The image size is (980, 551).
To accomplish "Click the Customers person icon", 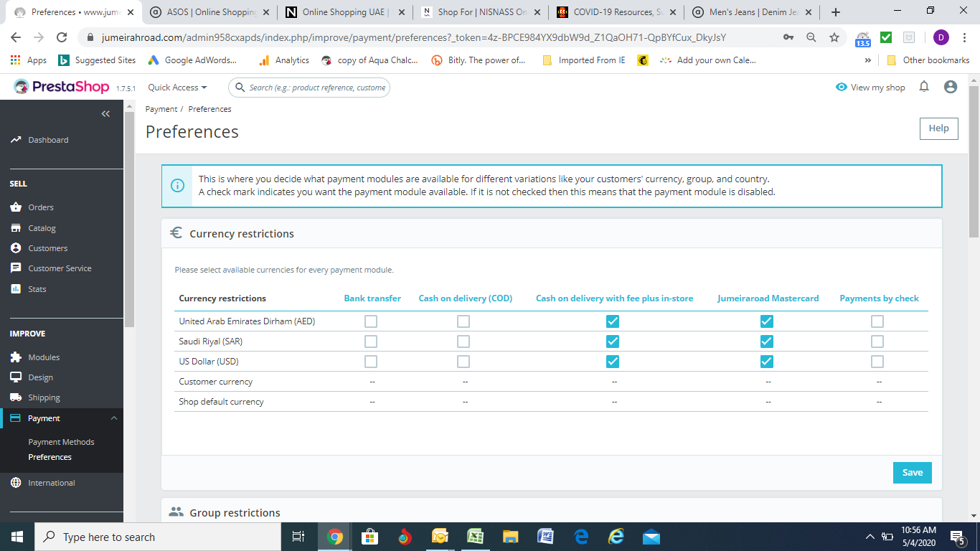I will click(16, 248).
